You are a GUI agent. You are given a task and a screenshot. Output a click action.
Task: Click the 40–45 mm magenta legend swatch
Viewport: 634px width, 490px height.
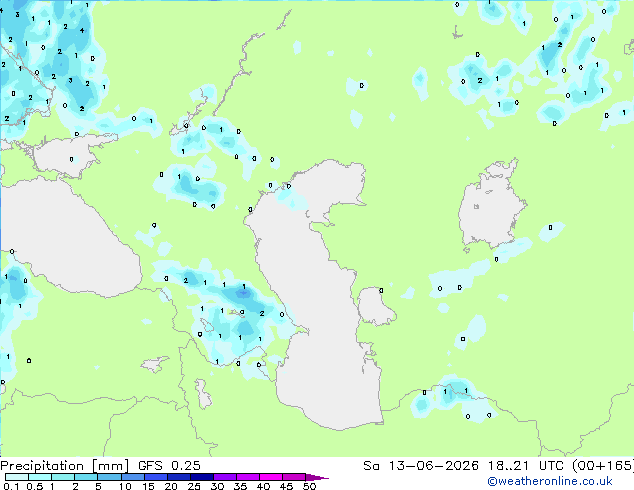[x=271, y=477]
